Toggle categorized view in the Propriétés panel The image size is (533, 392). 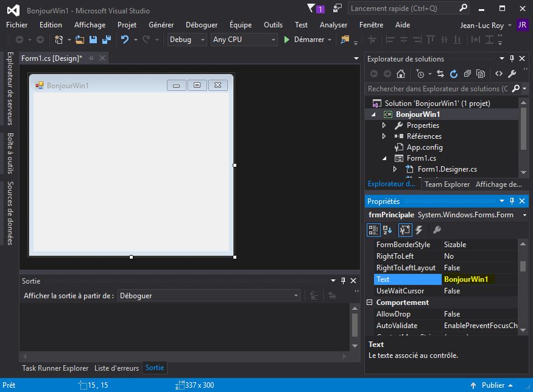point(373,230)
